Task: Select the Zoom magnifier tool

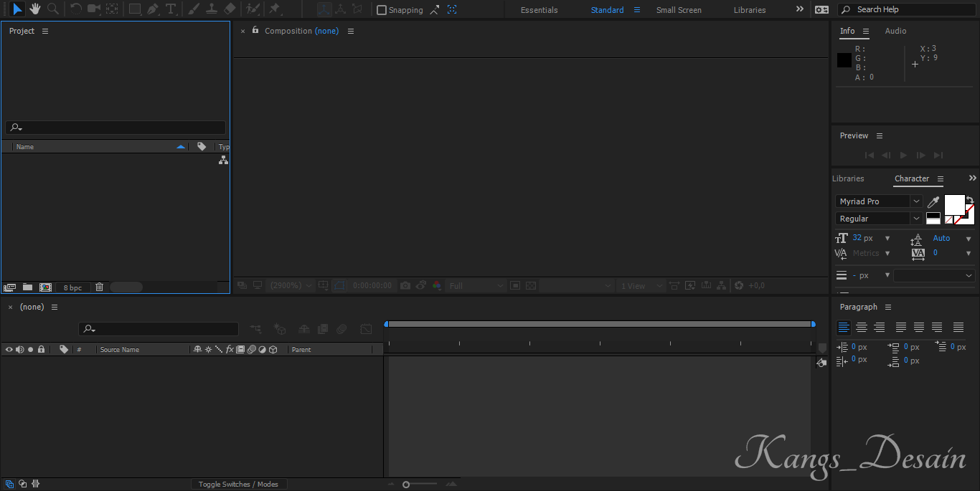Action: tap(53, 9)
